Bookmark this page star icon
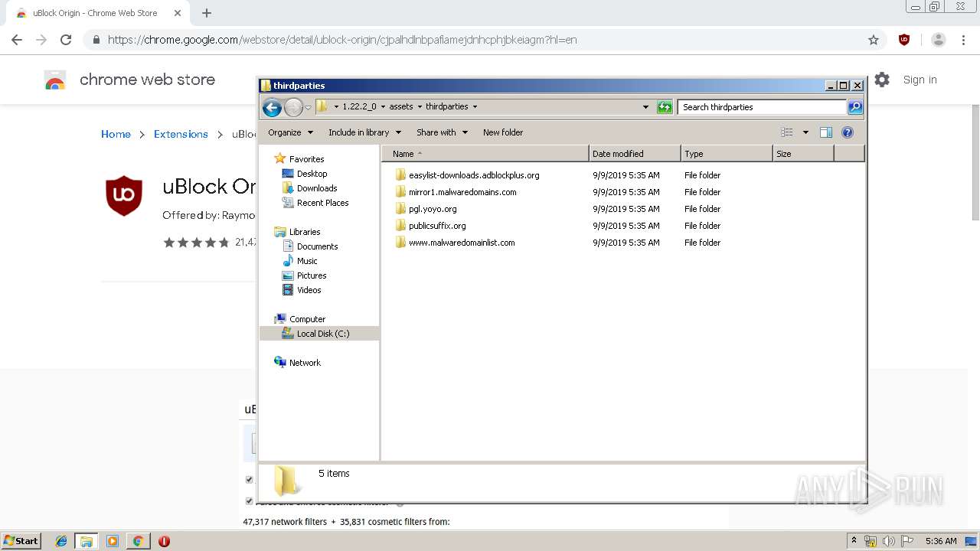Viewport: 980px width, 551px height. pyautogui.click(x=873, y=40)
